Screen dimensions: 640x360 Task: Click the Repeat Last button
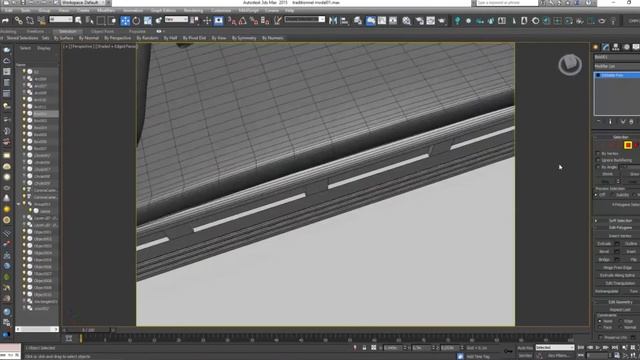tap(620, 310)
